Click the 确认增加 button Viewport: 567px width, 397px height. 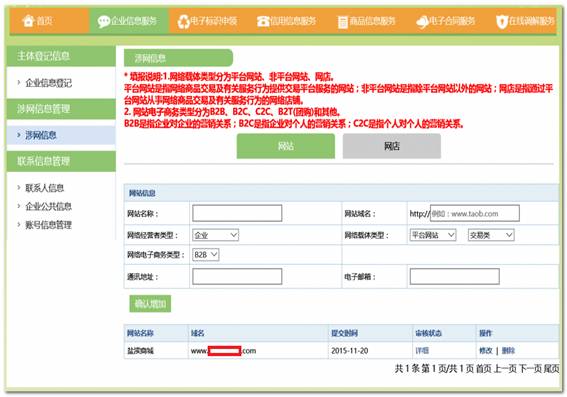tap(150, 304)
